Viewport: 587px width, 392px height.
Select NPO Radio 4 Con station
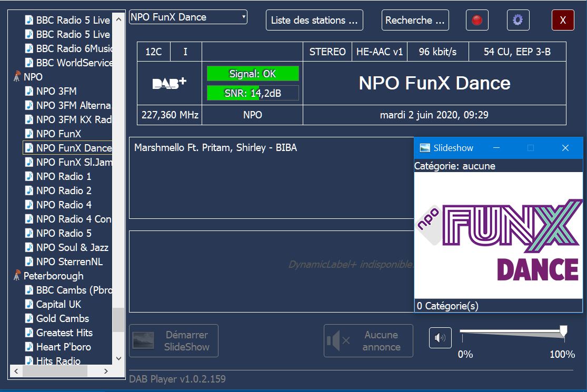tap(74, 219)
